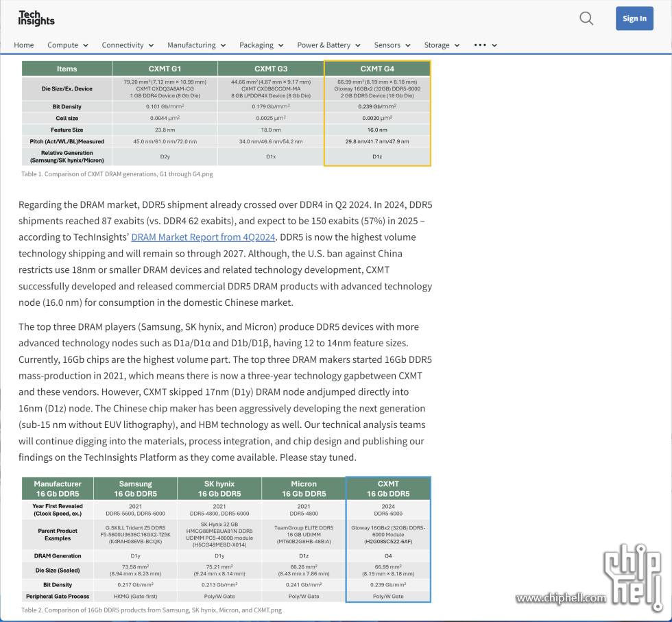Expand the Storage dropdown chevron

(x=457, y=45)
